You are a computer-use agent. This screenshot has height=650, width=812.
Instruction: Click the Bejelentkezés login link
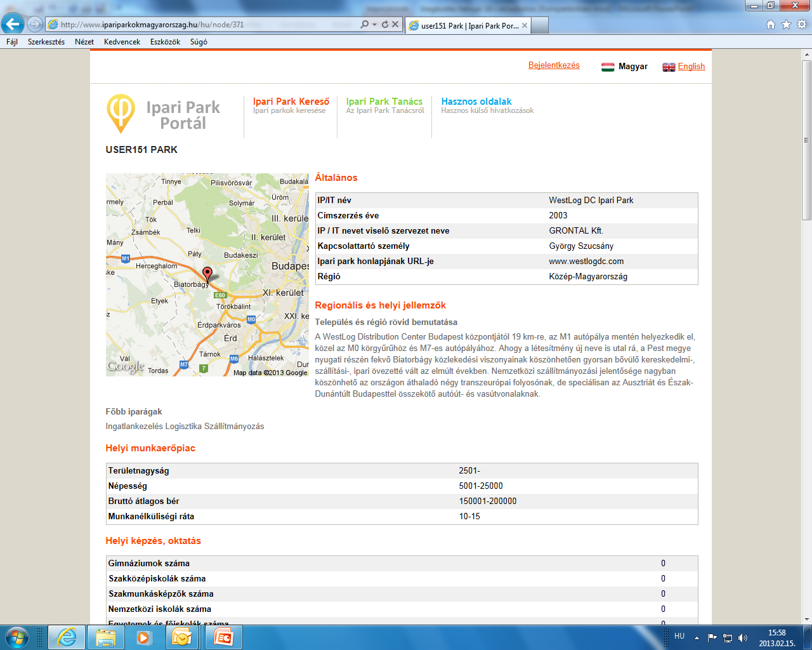(x=554, y=65)
